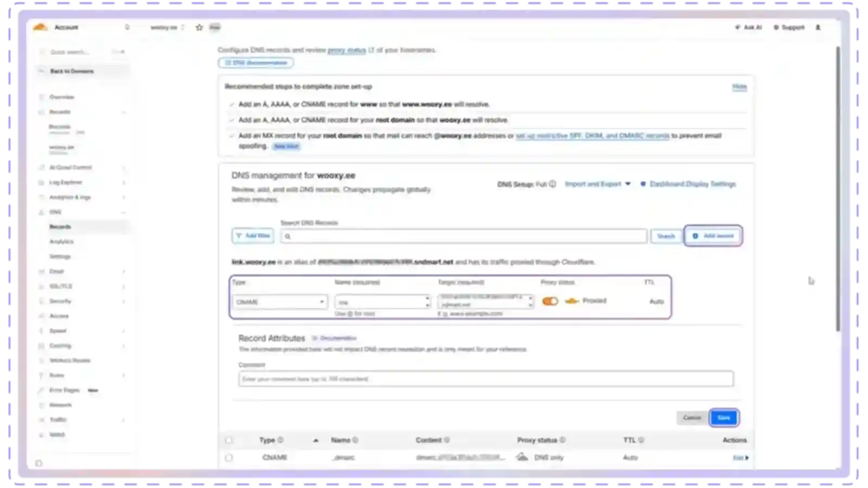This screenshot has width=868, height=488.
Task: Click the Add record button
Action: (713, 236)
